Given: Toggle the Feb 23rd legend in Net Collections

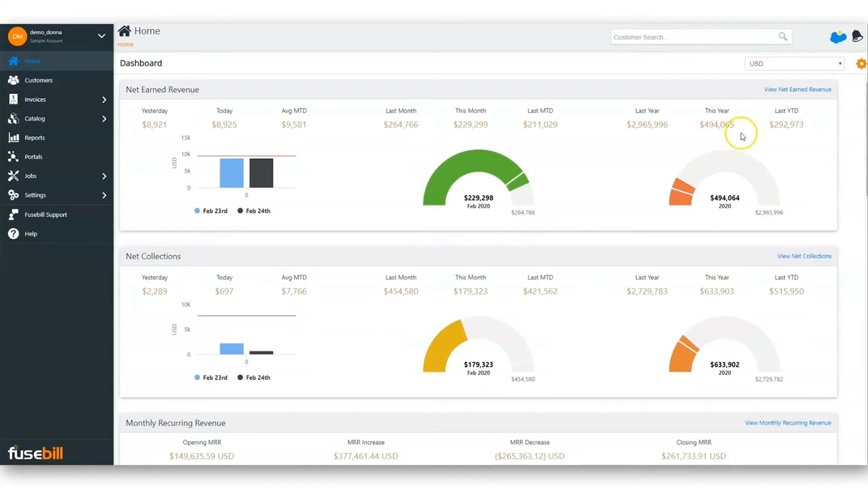Looking at the screenshot, I should tap(211, 377).
